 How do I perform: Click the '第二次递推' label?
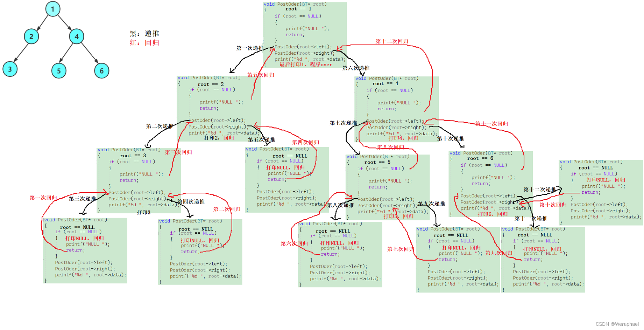point(160,126)
